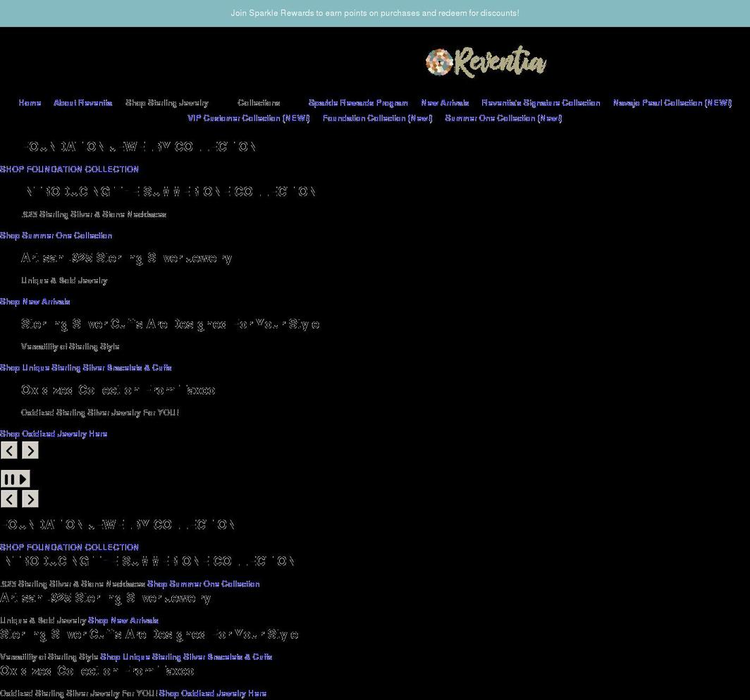This screenshot has height=700, width=750.
Task: Click Shop New Arrivals inline after Unique & Bold Jewelry
Action: coord(123,620)
